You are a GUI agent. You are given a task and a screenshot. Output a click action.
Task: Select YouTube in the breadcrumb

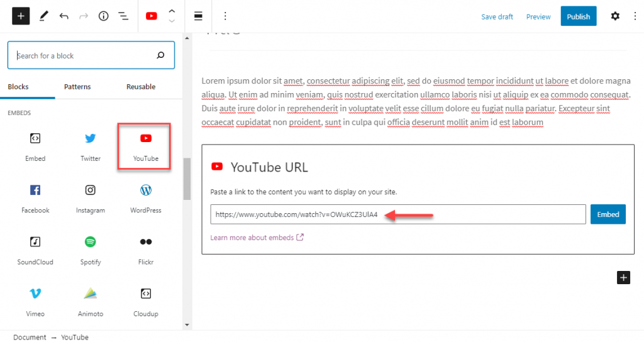coord(75,337)
